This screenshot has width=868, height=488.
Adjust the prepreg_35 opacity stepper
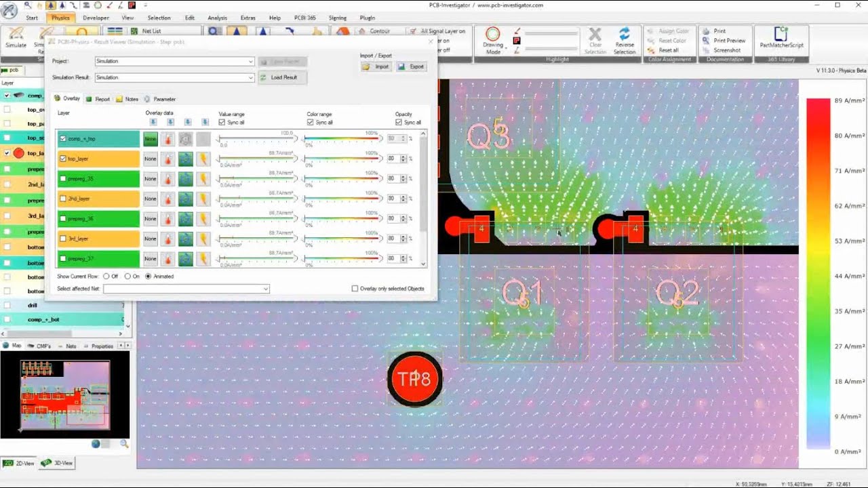(x=403, y=179)
